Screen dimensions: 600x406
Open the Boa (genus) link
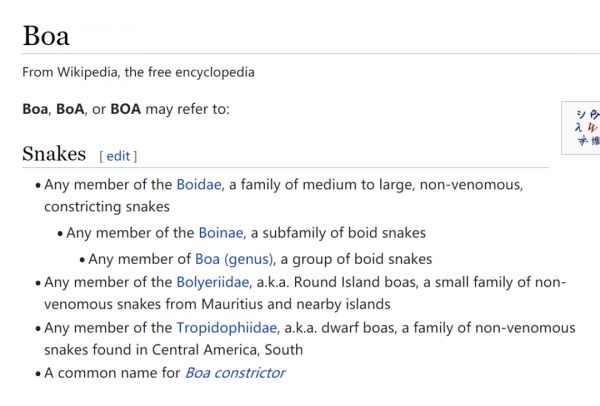pos(234,259)
